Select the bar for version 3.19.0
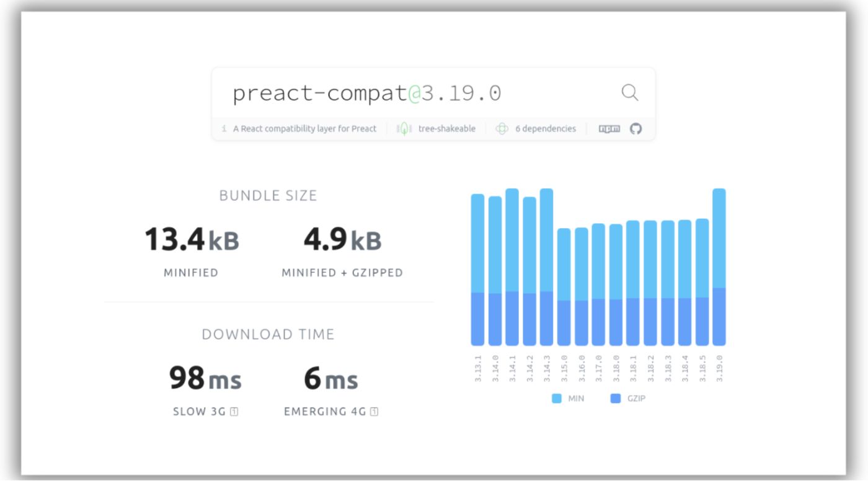This screenshot has width=868, height=488. point(719,267)
